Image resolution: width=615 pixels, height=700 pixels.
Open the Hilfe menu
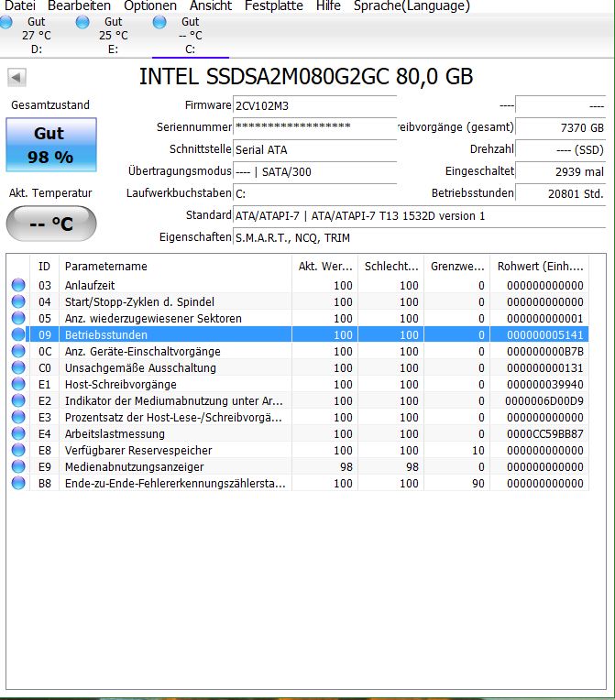328,5
